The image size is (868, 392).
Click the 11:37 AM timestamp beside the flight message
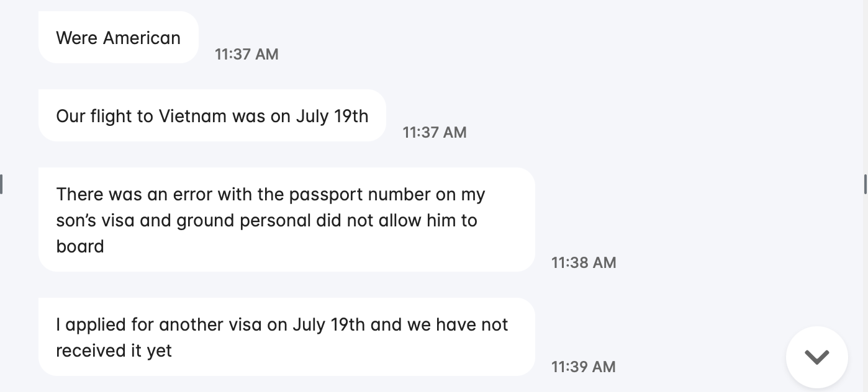click(x=435, y=133)
